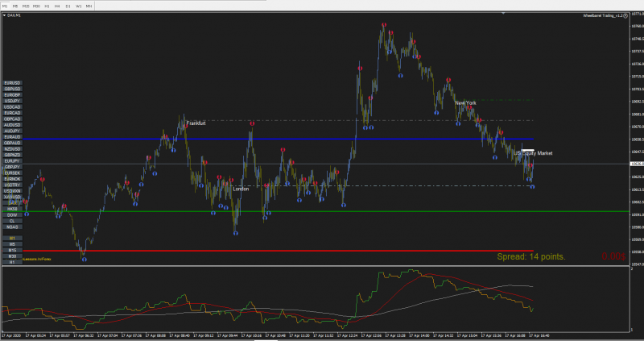Screen dimensions: 644x341
Task: Open the EURUSD symbol button
Action: (12, 83)
